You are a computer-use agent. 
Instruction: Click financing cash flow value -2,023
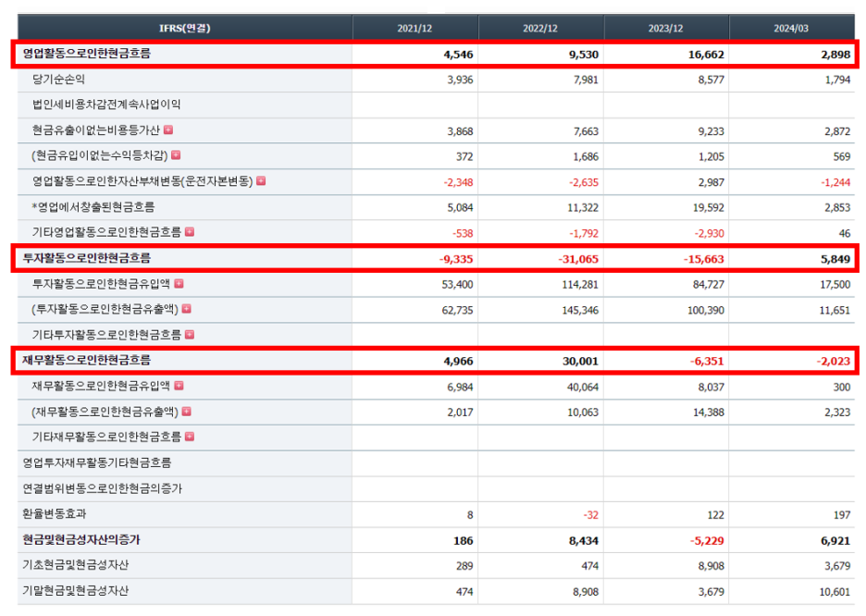point(834,361)
